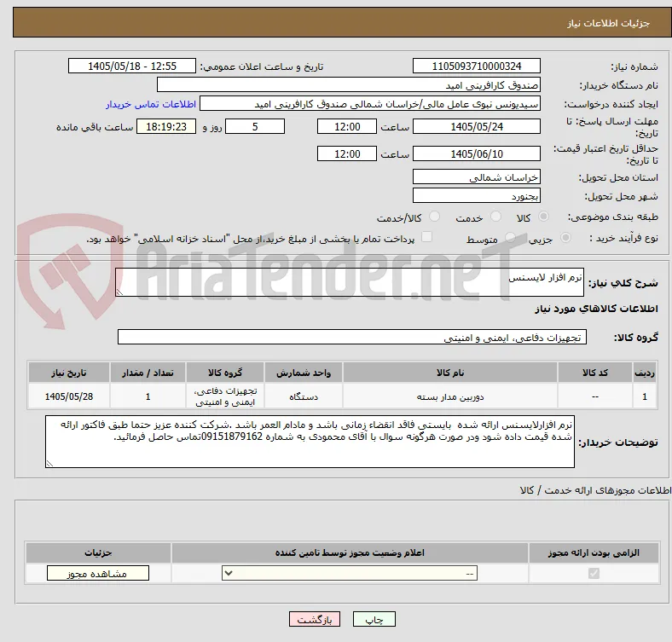
Task: Click response deadline time field 12:00
Action: click(x=347, y=126)
